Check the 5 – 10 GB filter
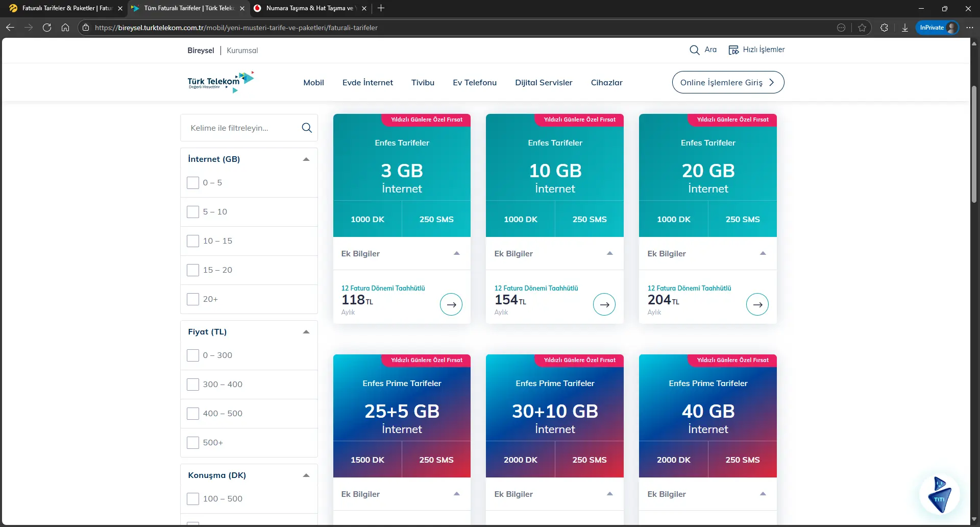 click(193, 212)
